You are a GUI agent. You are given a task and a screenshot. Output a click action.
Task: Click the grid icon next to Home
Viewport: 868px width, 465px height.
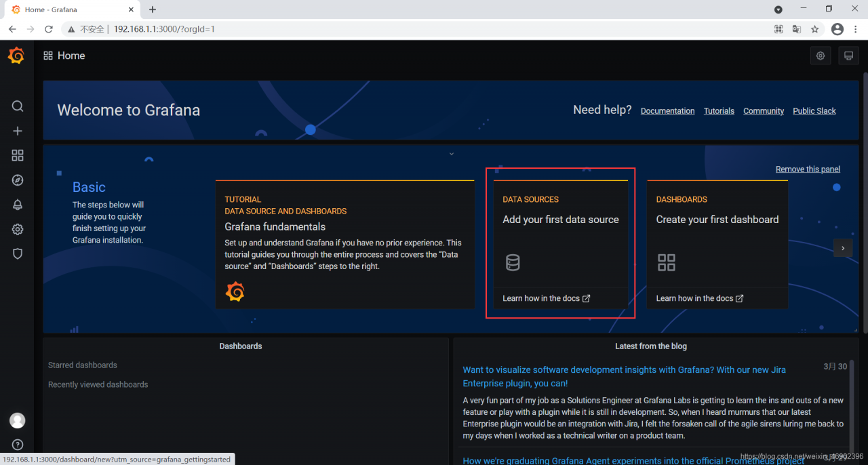tap(48, 56)
